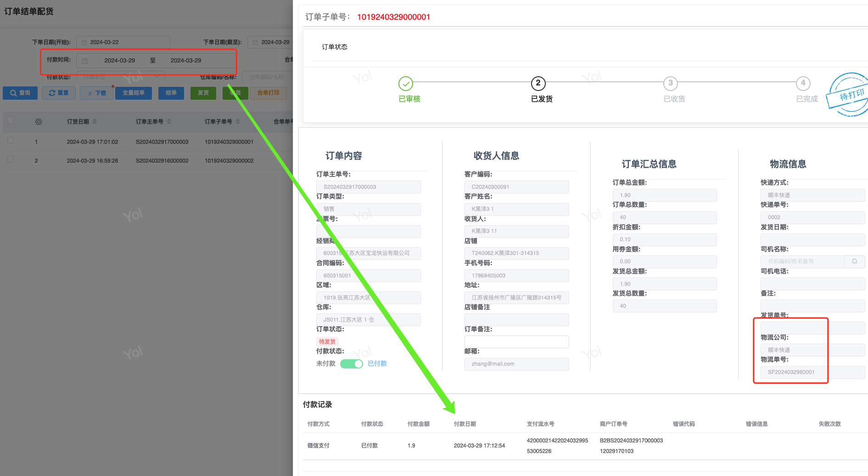Screen dimensions: 868x476
Task: Click the empty 司机电话 field
Action: coord(812,283)
